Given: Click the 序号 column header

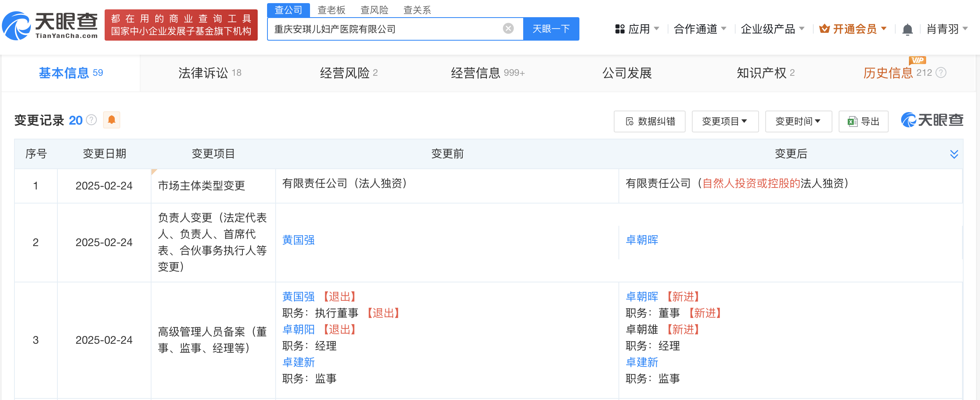Looking at the screenshot, I should 36,154.
